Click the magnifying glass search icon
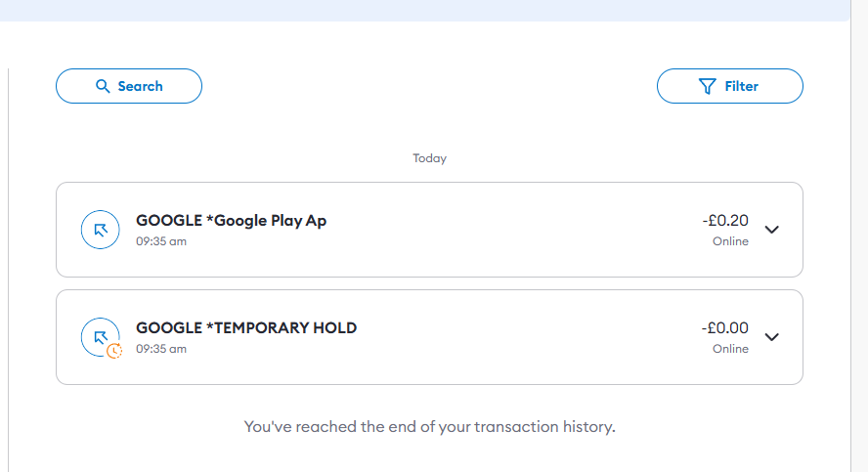 click(x=103, y=86)
